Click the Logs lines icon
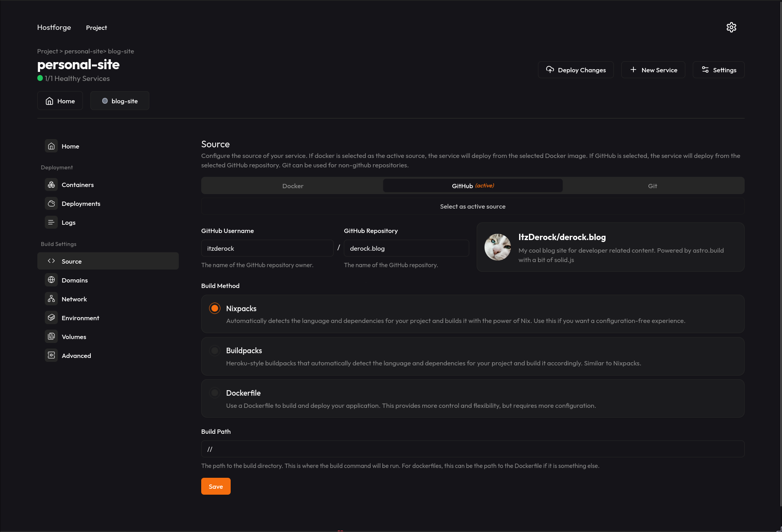Image resolution: width=782 pixels, height=532 pixels. [51, 222]
